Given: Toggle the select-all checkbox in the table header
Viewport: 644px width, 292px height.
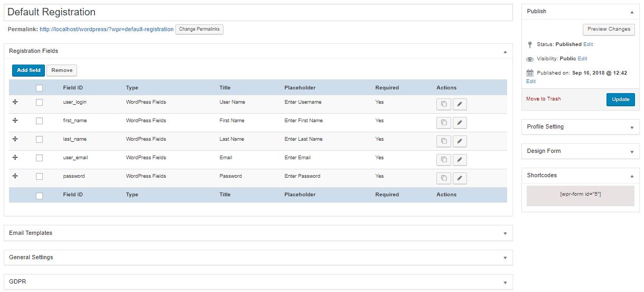Looking at the screenshot, I should (x=39, y=88).
